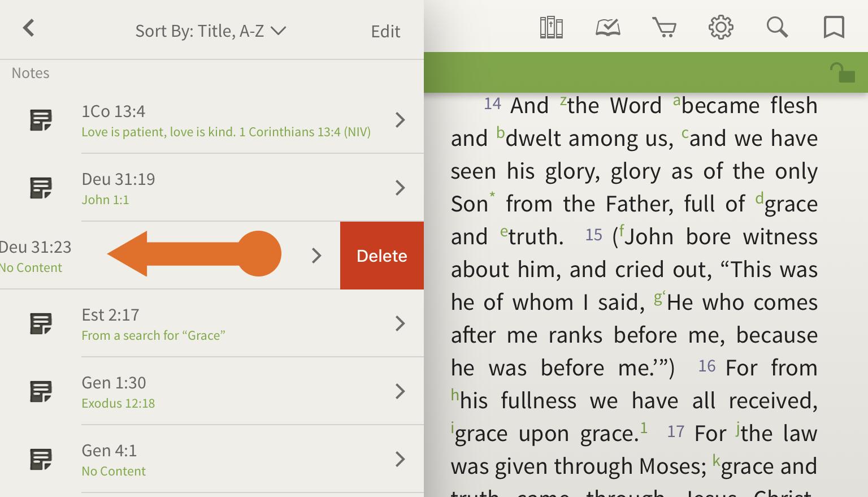Select the Gen 1:30 note title
868x497 pixels.
click(114, 383)
